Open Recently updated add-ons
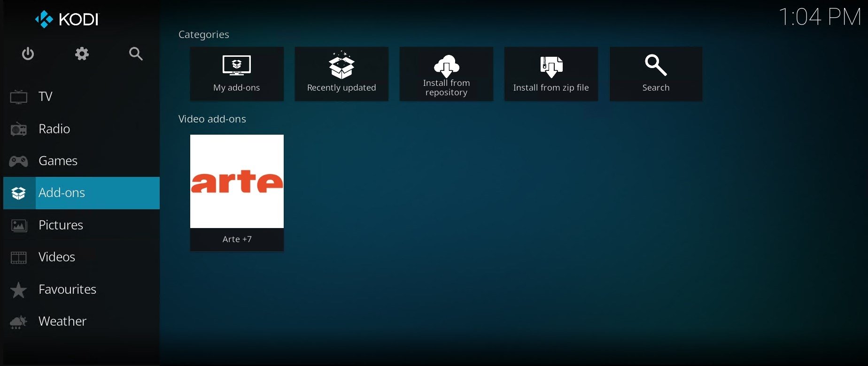This screenshot has height=366, width=868. 341,74
